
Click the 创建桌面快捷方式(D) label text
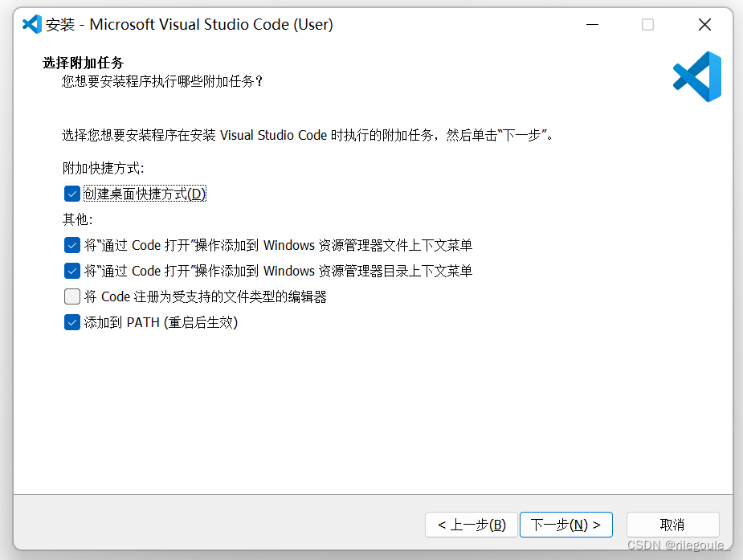(142, 194)
